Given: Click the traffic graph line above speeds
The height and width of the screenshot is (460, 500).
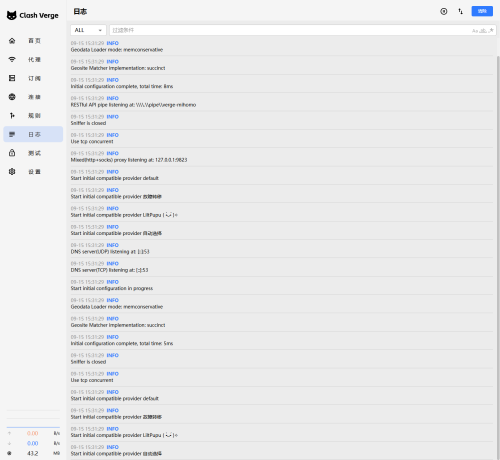Looking at the screenshot, I should (x=33, y=427).
